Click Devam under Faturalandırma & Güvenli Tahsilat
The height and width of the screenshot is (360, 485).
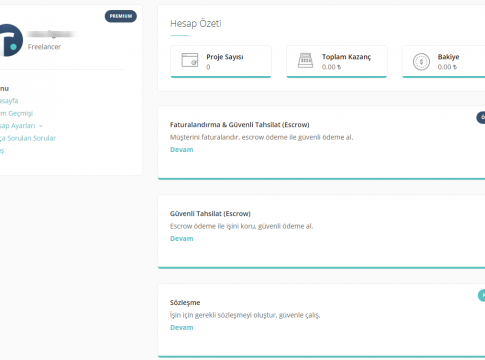182,150
